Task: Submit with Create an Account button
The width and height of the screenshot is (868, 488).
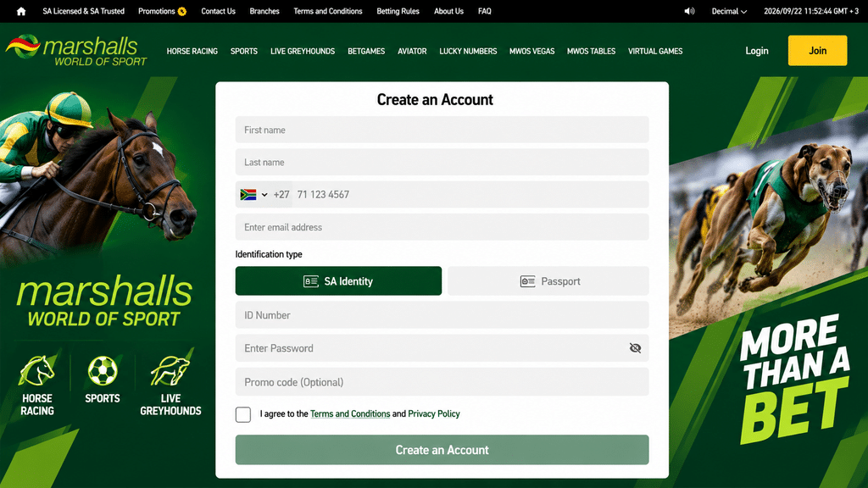Action: pos(442,450)
